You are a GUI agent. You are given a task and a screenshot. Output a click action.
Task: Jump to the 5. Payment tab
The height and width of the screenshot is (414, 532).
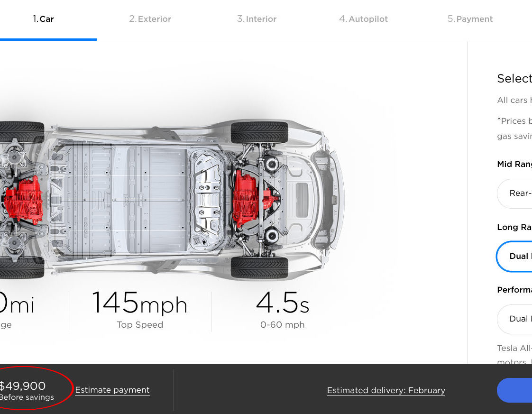470,19
